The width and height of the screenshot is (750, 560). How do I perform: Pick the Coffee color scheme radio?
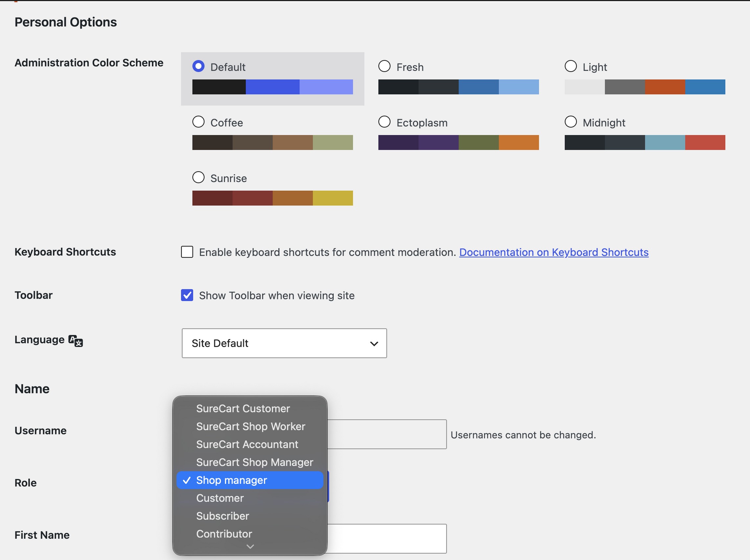(x=198, y=122)
